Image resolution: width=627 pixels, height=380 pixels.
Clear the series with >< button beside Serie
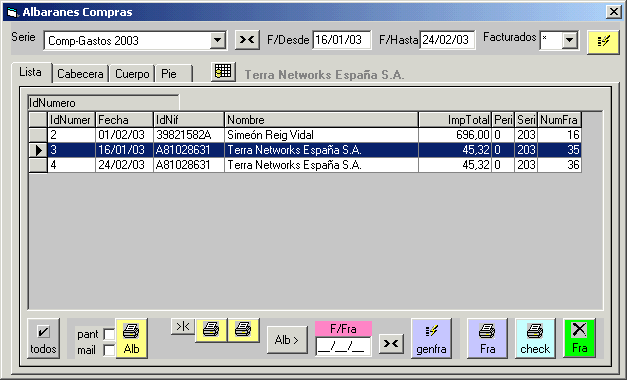[247, 40]
